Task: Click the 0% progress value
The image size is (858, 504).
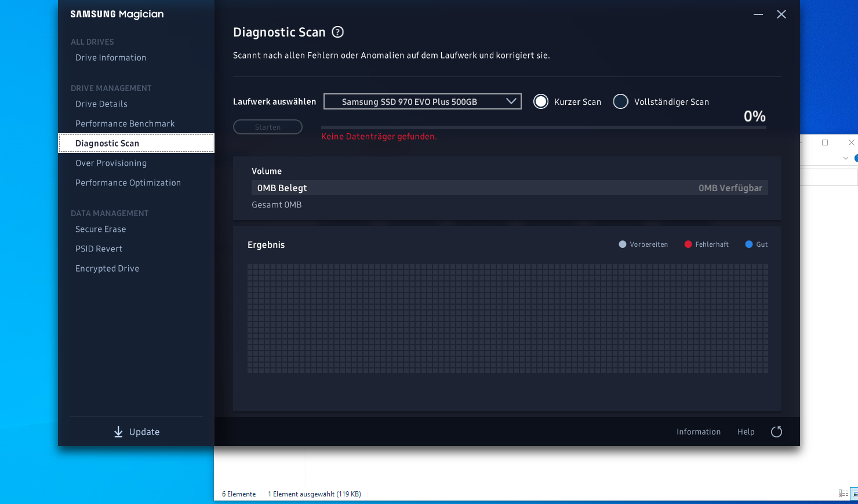Action: [x=755, y=116]
